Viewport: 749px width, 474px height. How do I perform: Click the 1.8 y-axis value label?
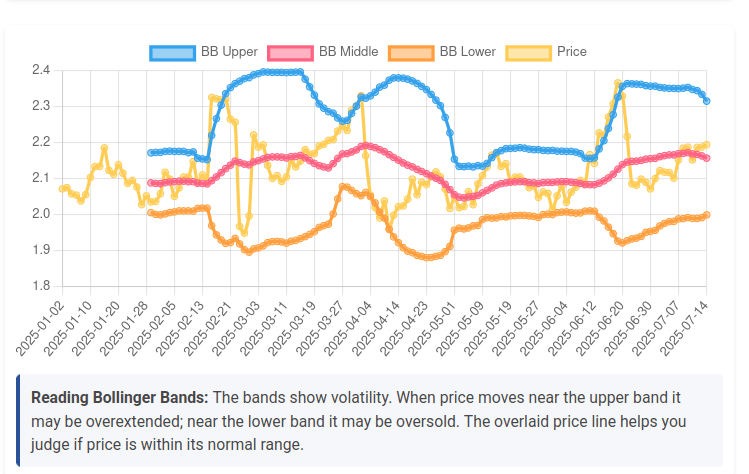tap(41, 287)
